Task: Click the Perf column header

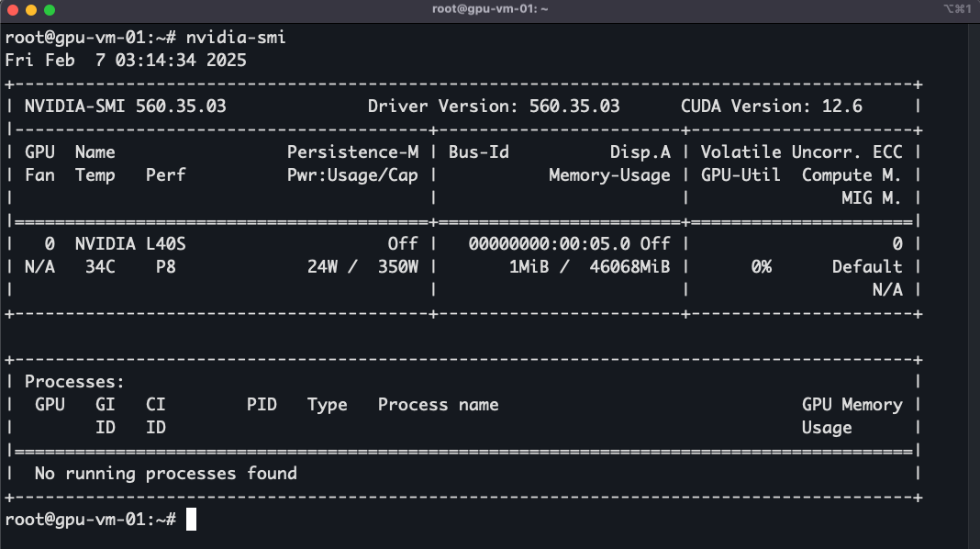Action: 165,175
